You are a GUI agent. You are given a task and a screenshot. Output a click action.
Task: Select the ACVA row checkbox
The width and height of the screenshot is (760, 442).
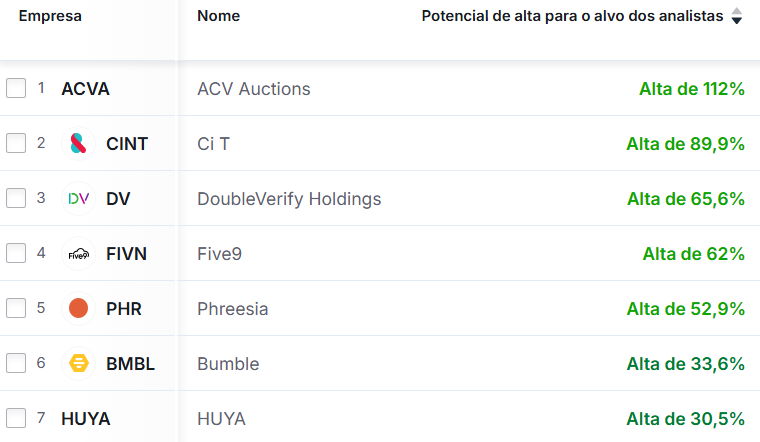coord(16,89)
